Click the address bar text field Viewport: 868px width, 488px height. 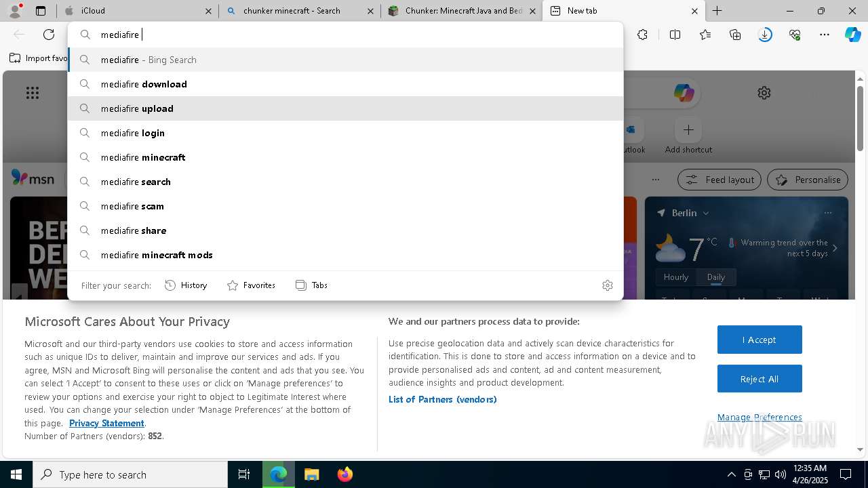345,35
